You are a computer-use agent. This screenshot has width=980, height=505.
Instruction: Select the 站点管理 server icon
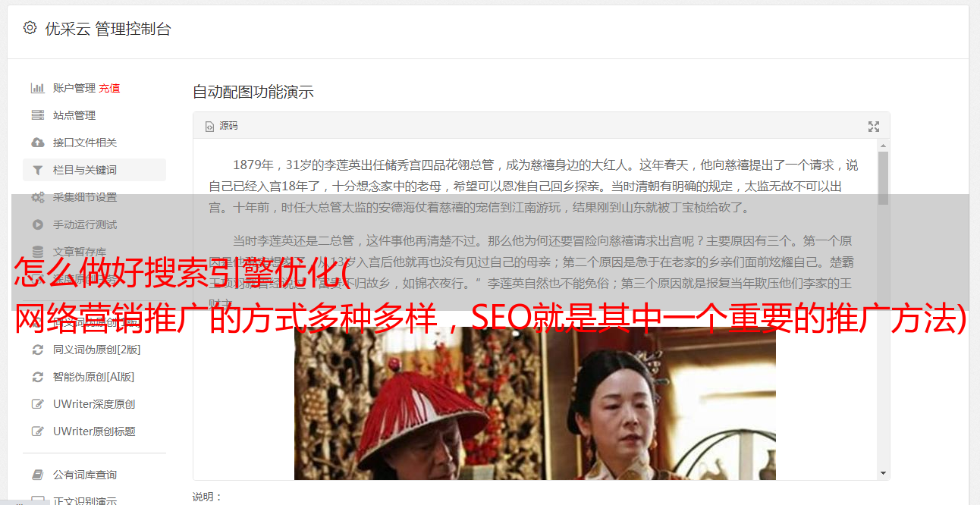click(x=37, y=115)
